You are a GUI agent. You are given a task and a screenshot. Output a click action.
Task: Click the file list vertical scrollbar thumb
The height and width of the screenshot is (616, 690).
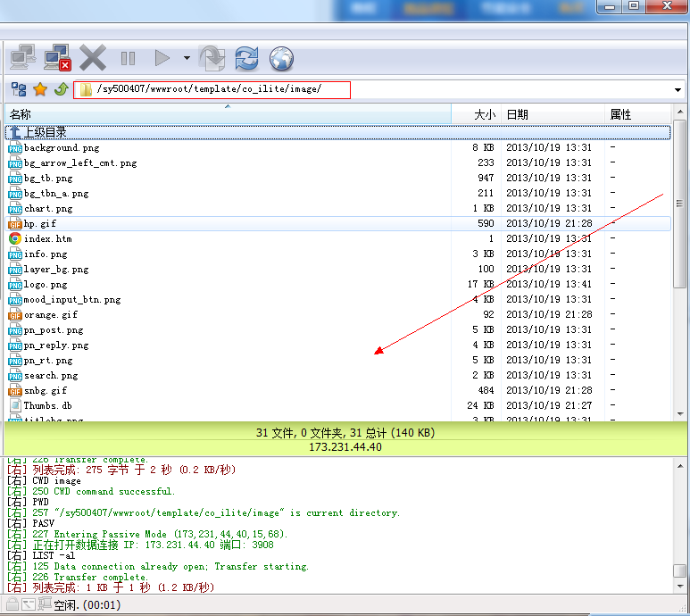(x=680, y=204)
